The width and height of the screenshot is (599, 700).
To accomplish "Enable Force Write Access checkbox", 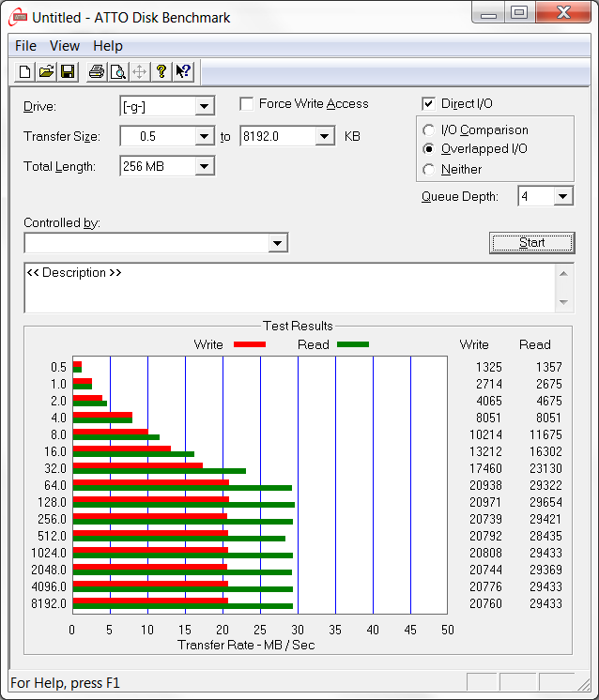I will (x=247, y=104).
